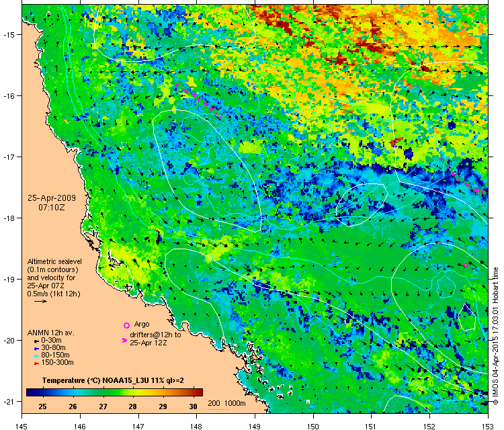This screenshot has height=430, width=504.
Task: Click the longitude label 149
Action: 255,426
